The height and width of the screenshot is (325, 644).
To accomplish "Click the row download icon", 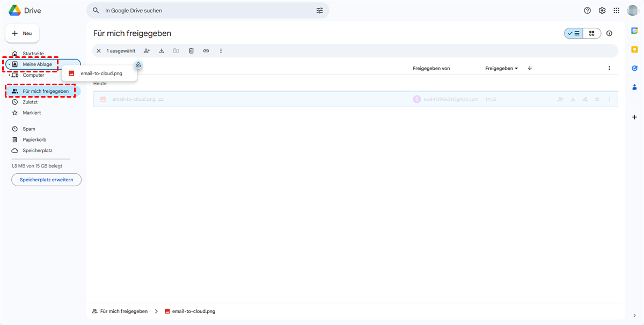I will (573, 99).
